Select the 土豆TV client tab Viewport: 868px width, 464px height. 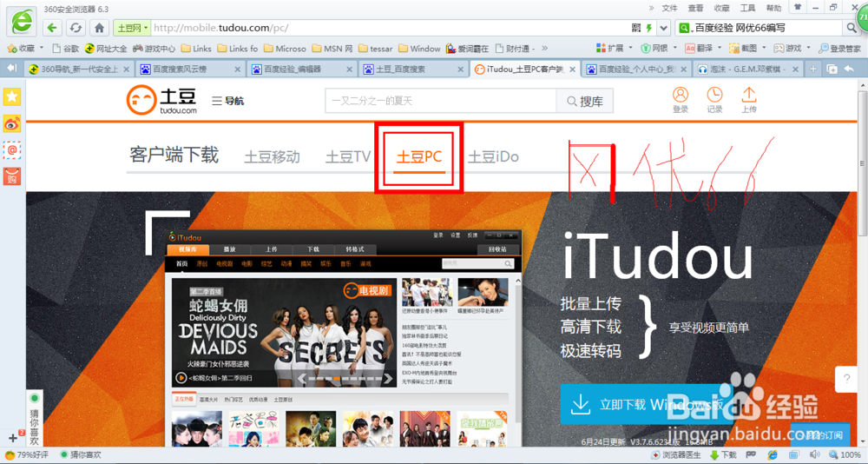click(348, 157)
